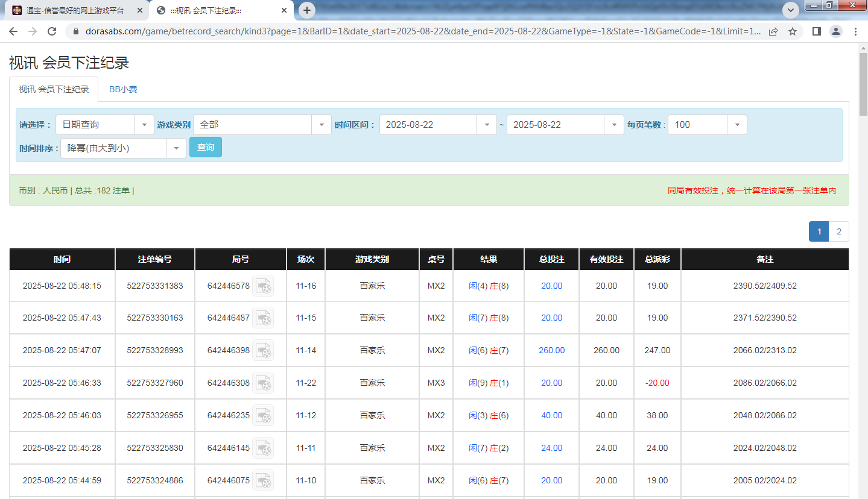Go to results page 2
868x499 pixels.
point(838,231)
